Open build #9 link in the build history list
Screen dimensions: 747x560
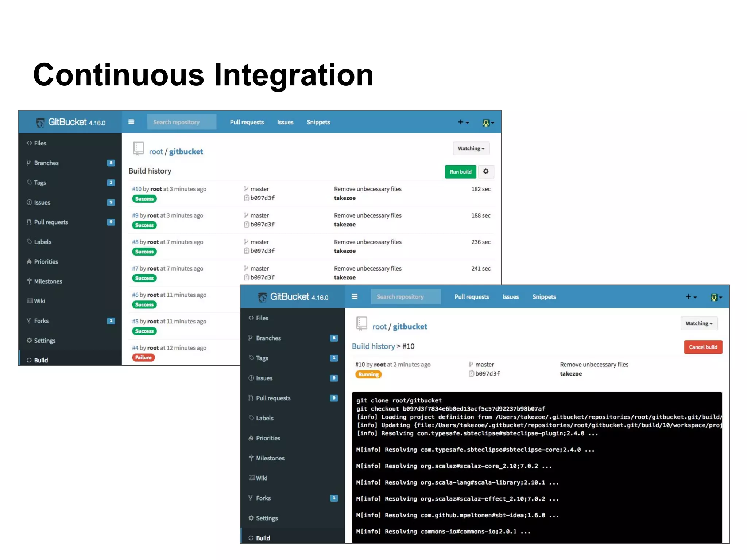coord(135,215)
